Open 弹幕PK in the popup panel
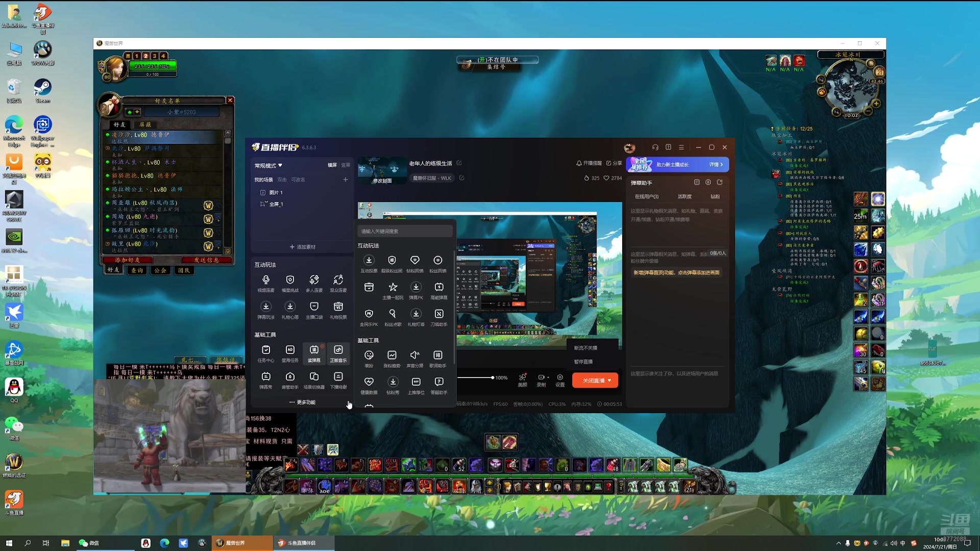980x551 pixels. (x=416, y=291)
